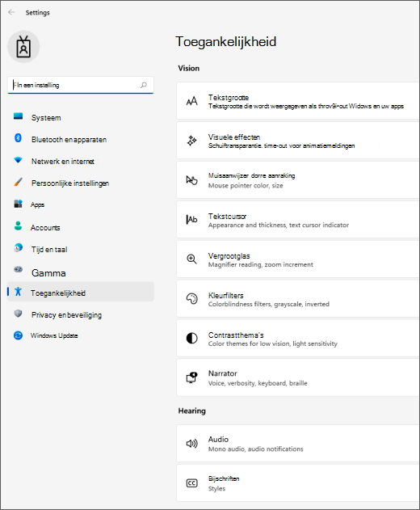Viewport: 420px width, 510px height.
Task: Open Audio settings
Action: [298, 444]
